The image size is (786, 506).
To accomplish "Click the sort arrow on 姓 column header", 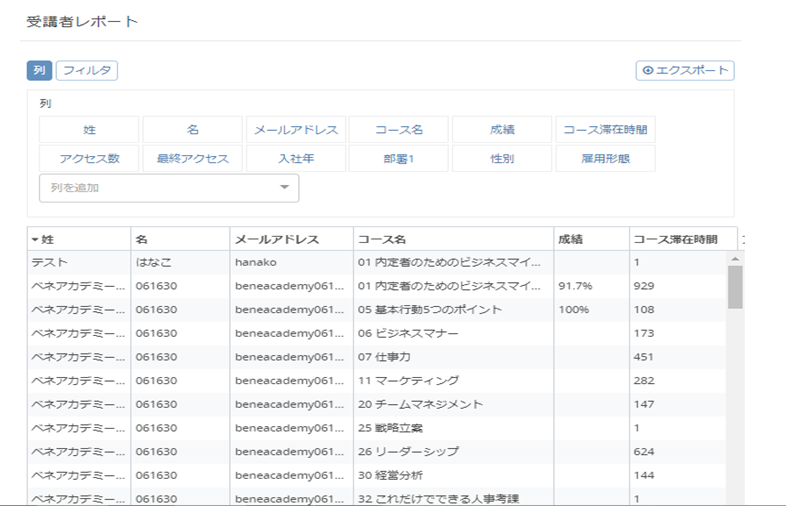I will point(35,240).
